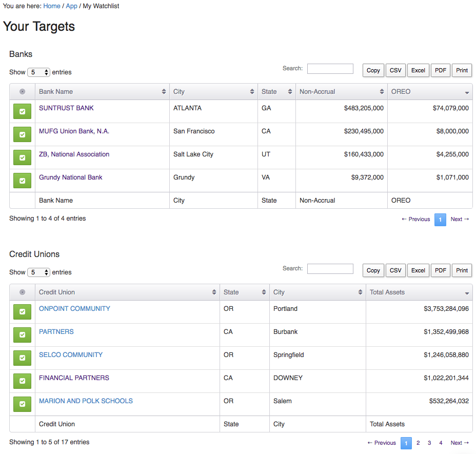The width and height of the screenshot is (476, 454).
Task: Uncheck ONPOINT COMMUNITY checkbox
Action: 22,312
